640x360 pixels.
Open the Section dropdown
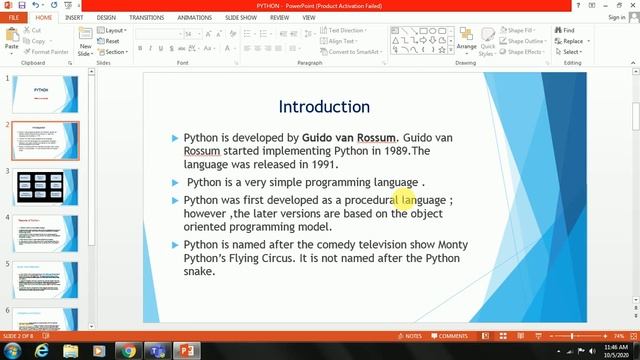(113, 52)
